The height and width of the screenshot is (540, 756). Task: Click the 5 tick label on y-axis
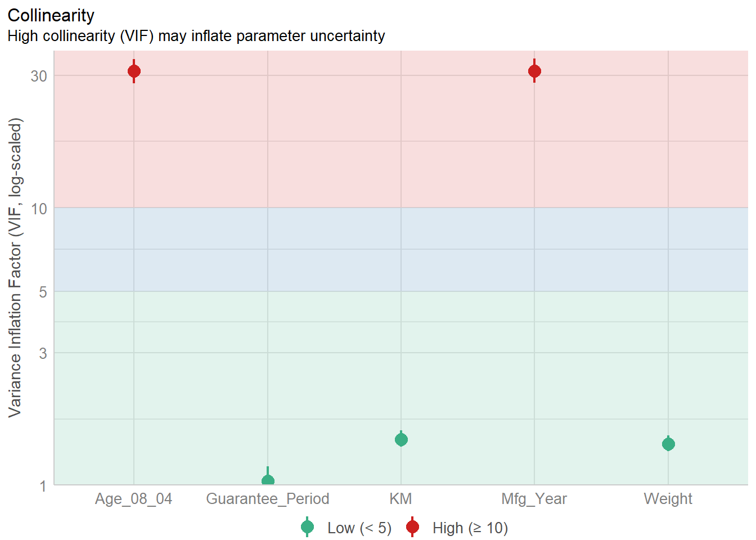tap(43, 292)
